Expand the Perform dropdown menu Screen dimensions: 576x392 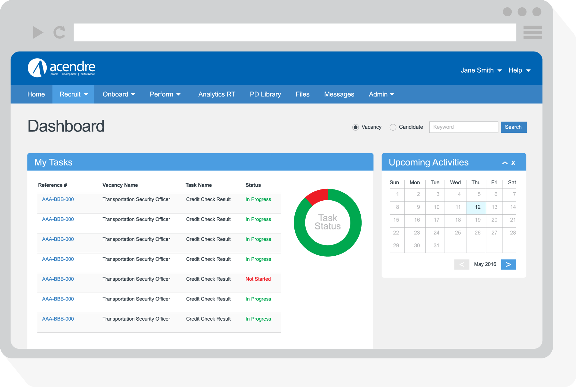165,94
